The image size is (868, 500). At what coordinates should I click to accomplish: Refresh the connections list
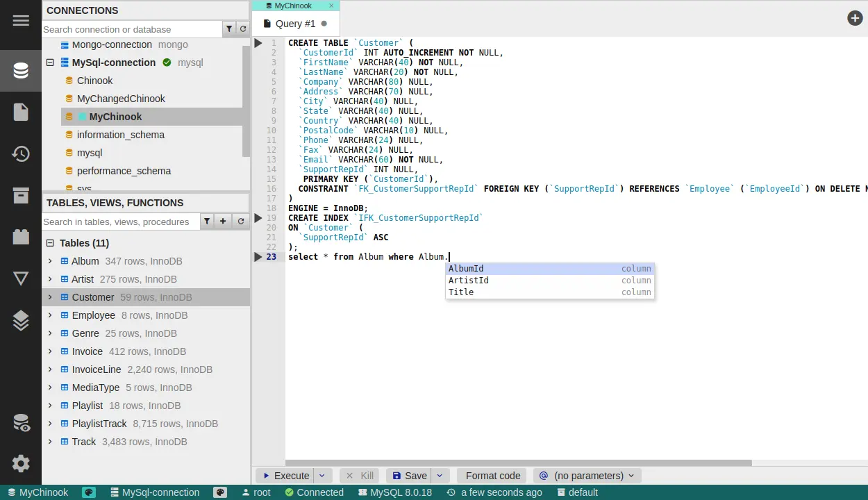(x=242, y=29)
